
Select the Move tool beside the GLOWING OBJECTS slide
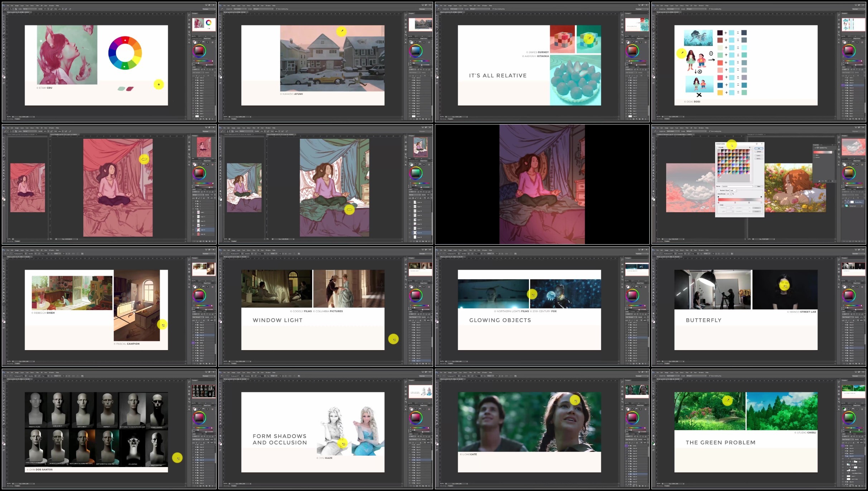pyautogui.click(x=437, y=260)
